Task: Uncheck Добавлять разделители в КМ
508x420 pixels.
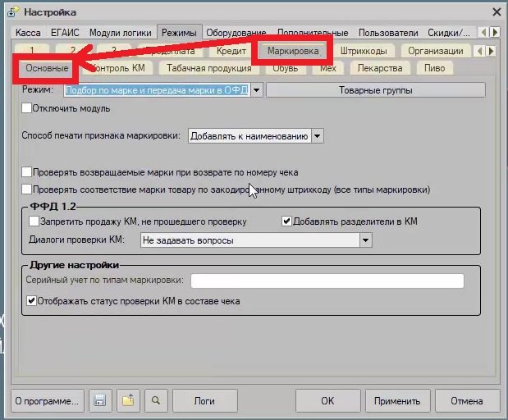Action: [x=286, y=221]
